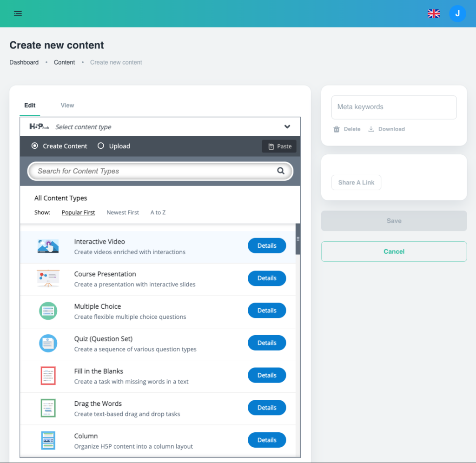Click the Save button
This screenshot has height=463, width=476.
pos(394,221)
